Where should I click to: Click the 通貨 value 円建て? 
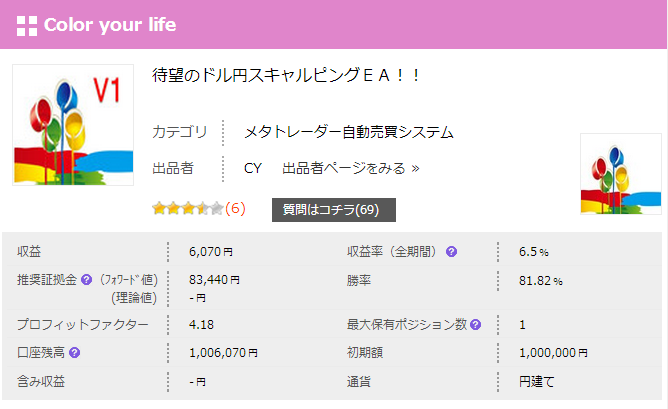point(536,381)
